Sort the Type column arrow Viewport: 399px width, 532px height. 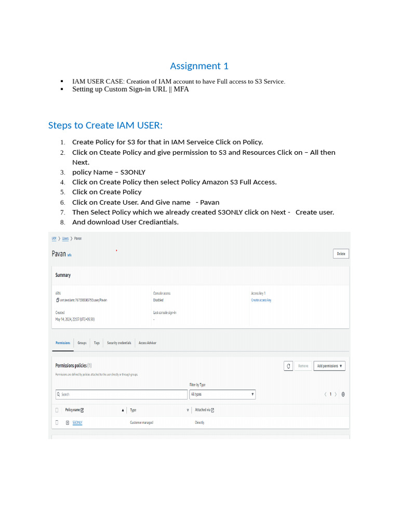click(188, 410)
